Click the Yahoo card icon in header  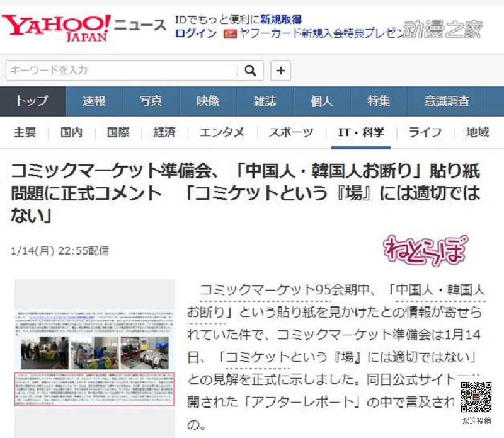tap(229, 33)
